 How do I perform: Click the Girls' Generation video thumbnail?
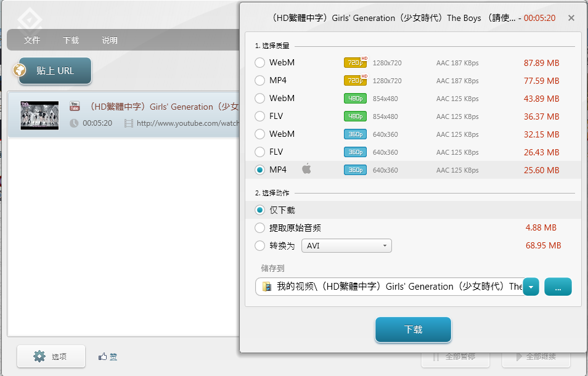click(x=39, y=115)
